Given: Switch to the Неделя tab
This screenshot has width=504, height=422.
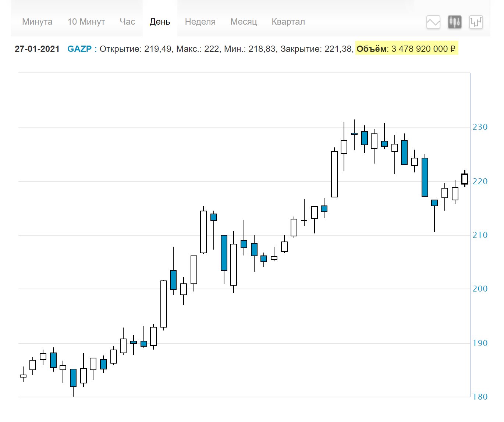Looking at the screenshot, I should tap(200, 22).
